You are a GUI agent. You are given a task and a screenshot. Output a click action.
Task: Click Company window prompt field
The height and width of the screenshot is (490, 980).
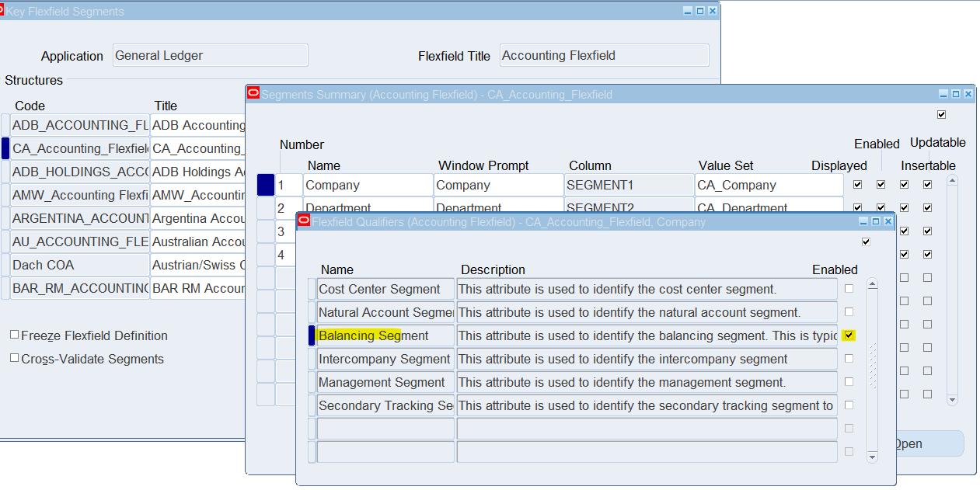tap(498, 185)
